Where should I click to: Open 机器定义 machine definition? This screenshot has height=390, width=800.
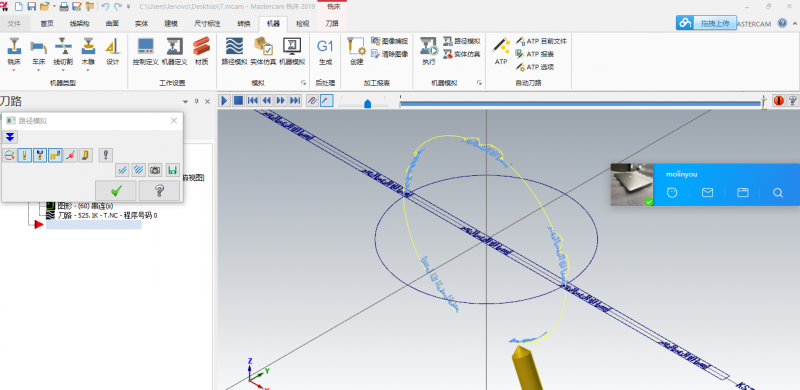coord(174,51)
